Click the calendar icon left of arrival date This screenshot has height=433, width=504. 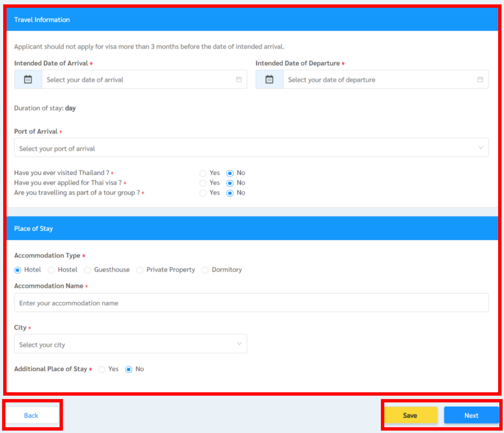(28, 79)
